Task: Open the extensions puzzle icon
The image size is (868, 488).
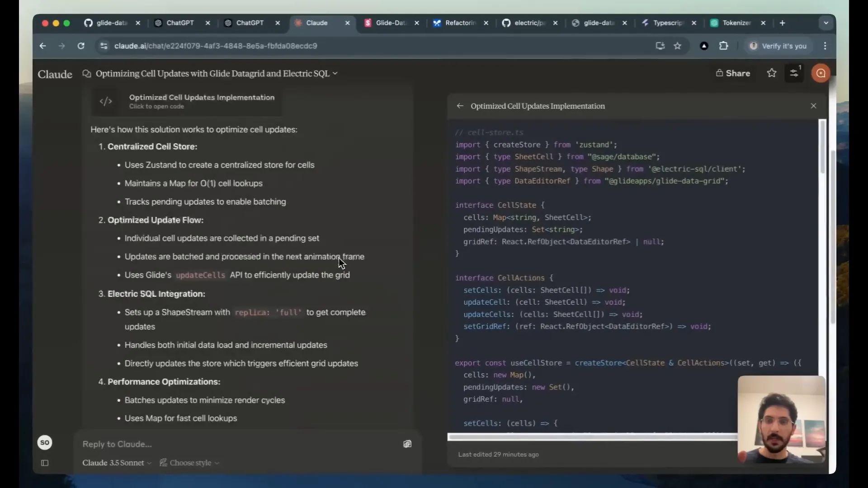Action: pyautogui.click(x=724, y=46)
